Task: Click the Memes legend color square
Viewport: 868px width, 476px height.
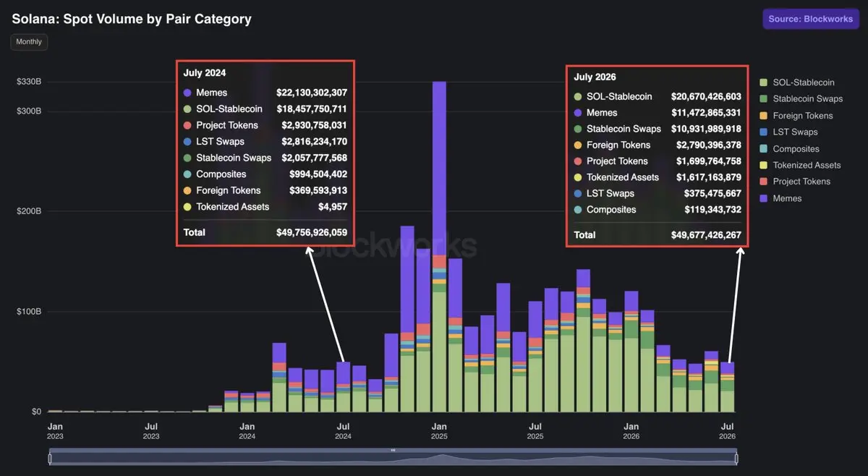Action: 763,198
